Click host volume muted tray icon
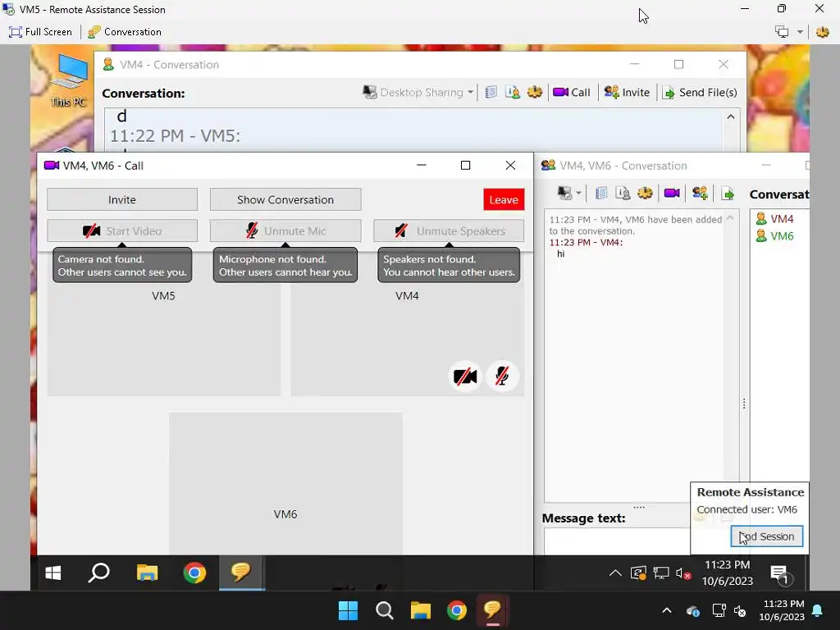This screenshot has height=630, width=840. click(x=740, y=610)
